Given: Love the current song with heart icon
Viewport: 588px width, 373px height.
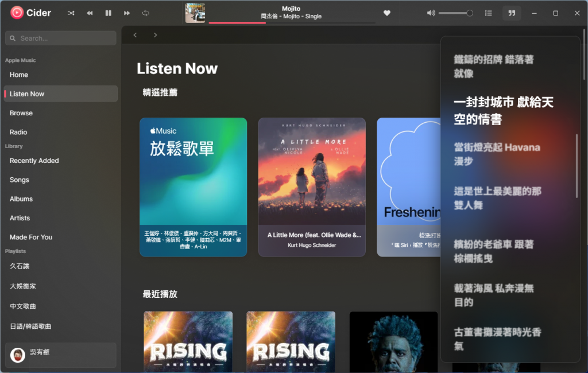Looking at the screenshot, I should (387, 13).
